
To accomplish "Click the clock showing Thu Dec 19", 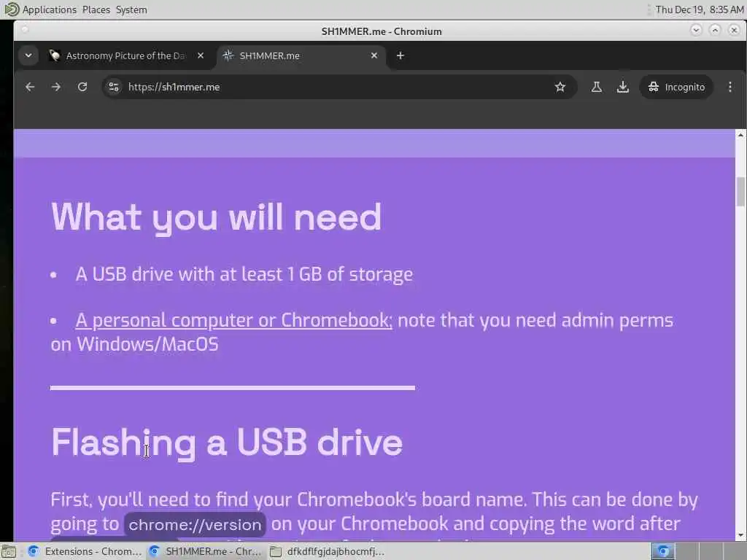I will pyautogui.click(x=699, y=9).
